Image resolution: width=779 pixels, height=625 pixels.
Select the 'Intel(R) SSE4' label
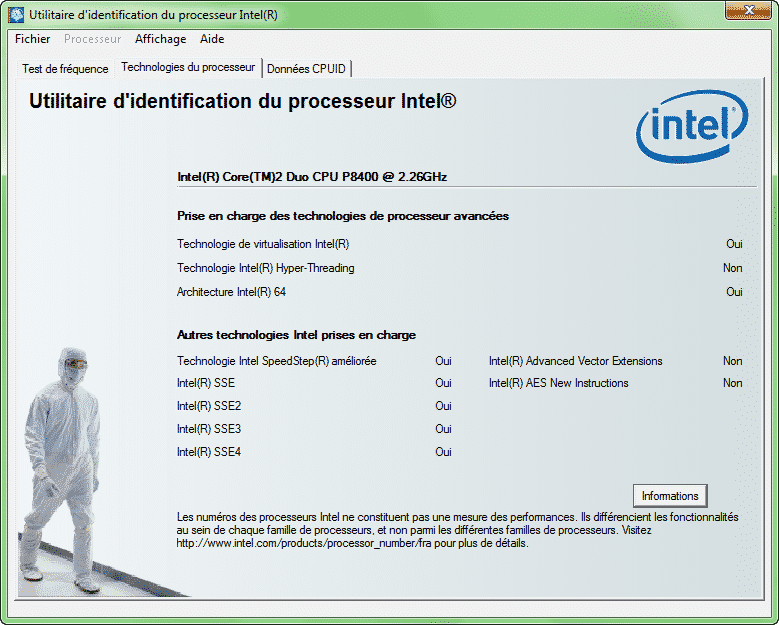tap(209, 452)
